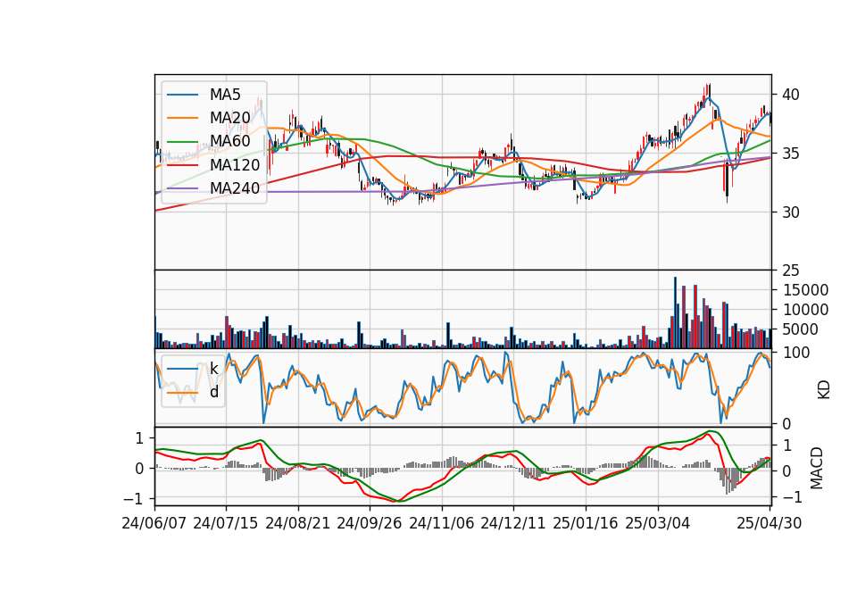Screen dimensions: 857x616
Task: Click the volume axis value 10000
Action: 805,310
